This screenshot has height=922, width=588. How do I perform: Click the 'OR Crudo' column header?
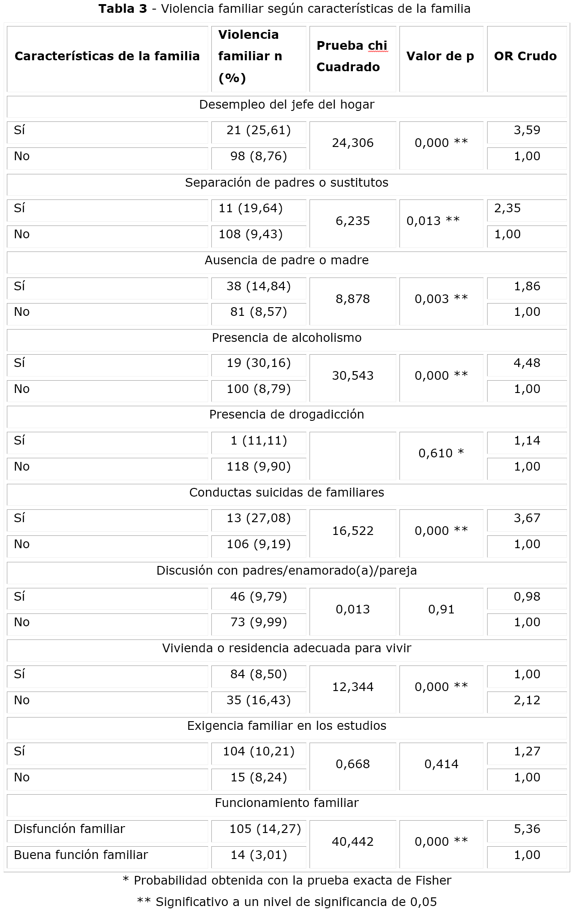pyautogui.click(x=525, y=57)
